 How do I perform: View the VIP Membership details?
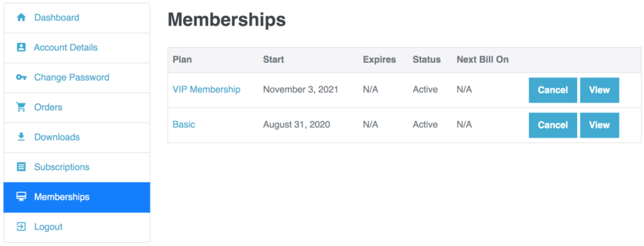pyautogui.click(x=599, y=90)
